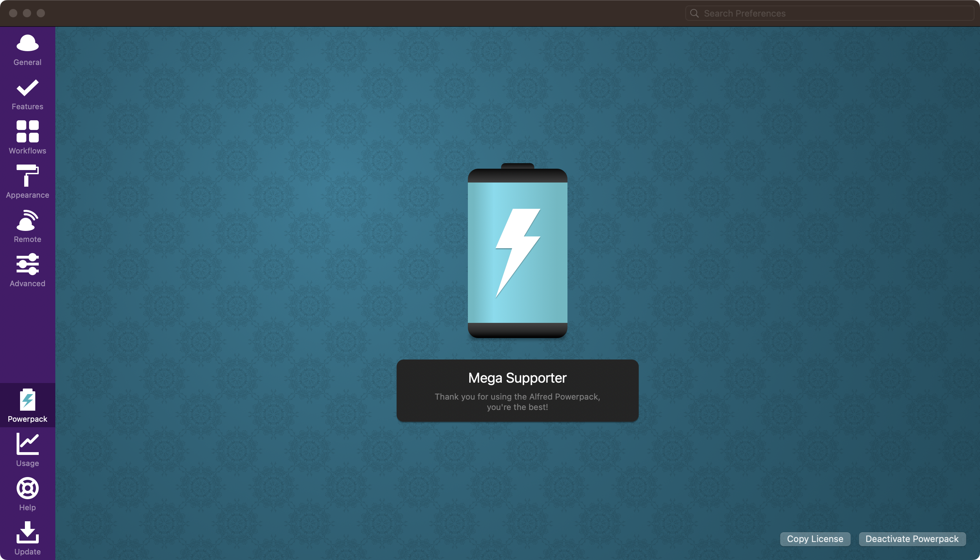
Task: Open the Workflows grid icon
Action: tap(27, 132)
